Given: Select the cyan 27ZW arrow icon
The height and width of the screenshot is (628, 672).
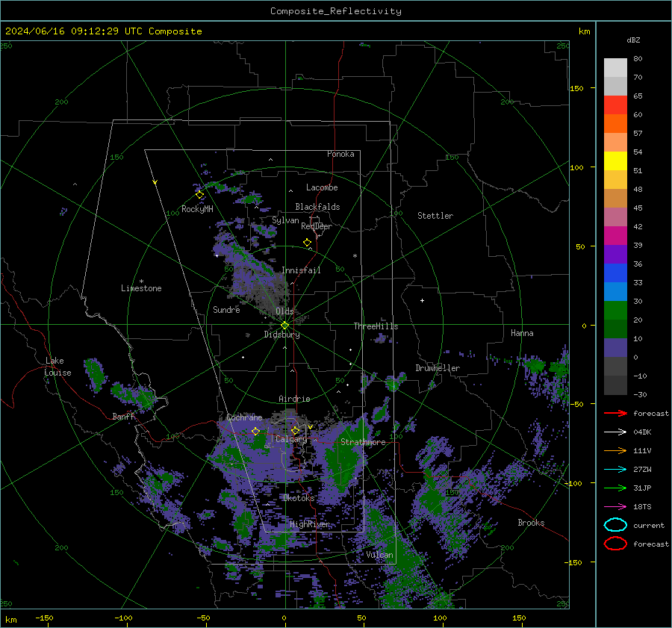Looking at the screenshot, I should point(615,470).
